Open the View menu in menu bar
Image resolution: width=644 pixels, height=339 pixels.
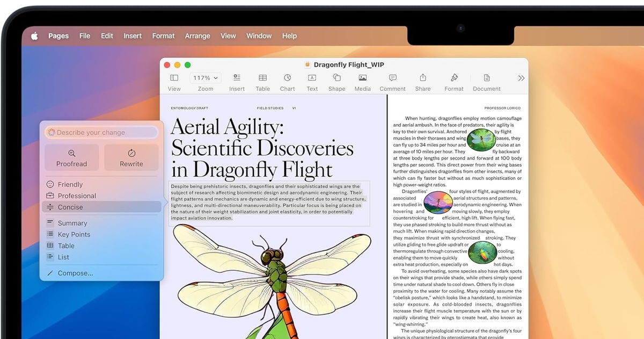[x=228, y=36]
